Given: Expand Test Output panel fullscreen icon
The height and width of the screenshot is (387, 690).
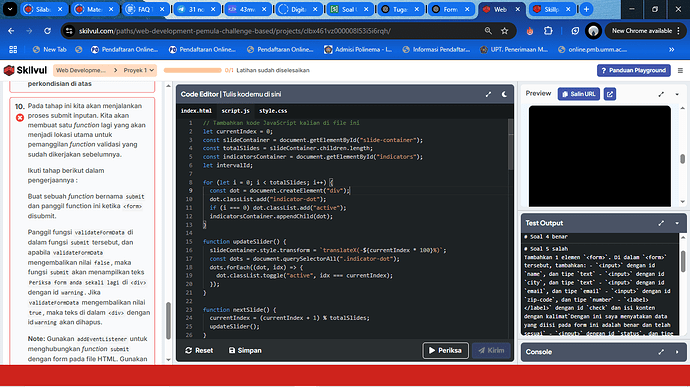Looking at the screenshot, I should pyautogui.click(x=661, y=223).
